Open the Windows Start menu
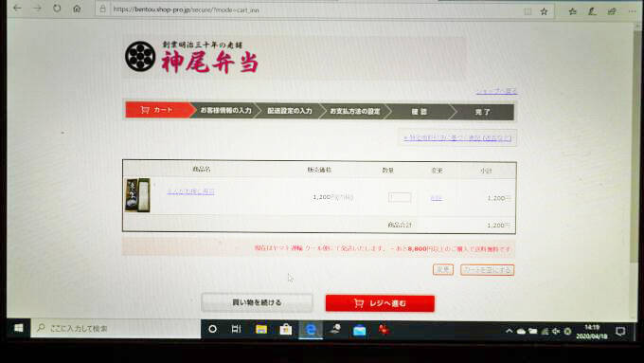Screen dimensions: 644x363 (18, 328)
